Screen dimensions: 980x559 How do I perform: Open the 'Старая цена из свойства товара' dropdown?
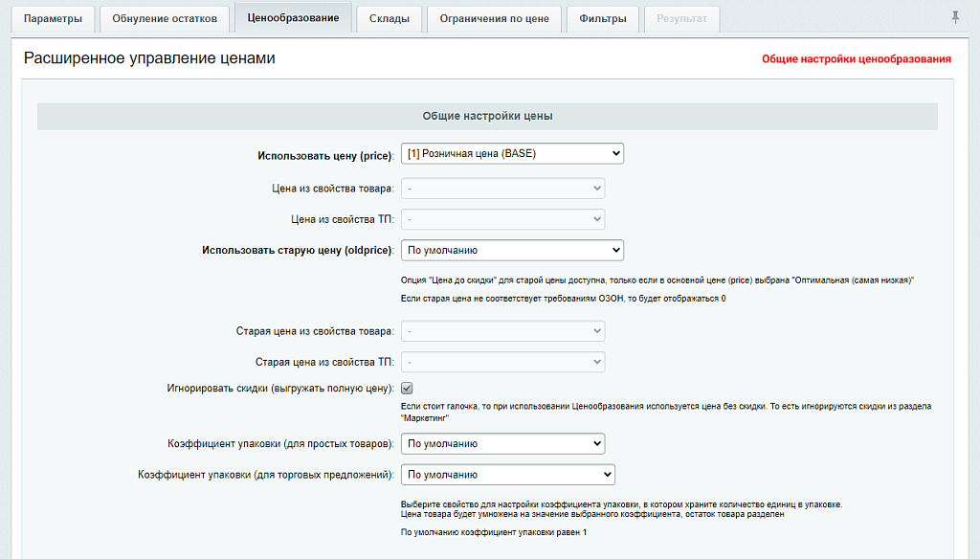click(502, 331)
